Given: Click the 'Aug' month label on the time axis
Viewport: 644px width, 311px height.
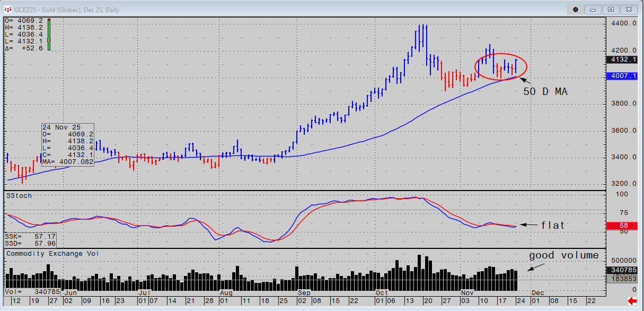Looking at the screenshot, I should (226, 292).
